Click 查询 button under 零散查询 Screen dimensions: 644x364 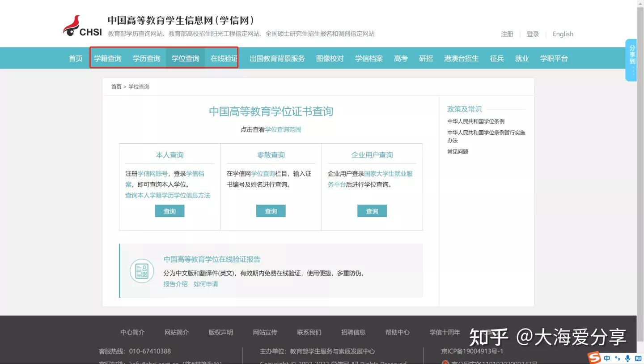pyautogui.click(x=271, y=211)
